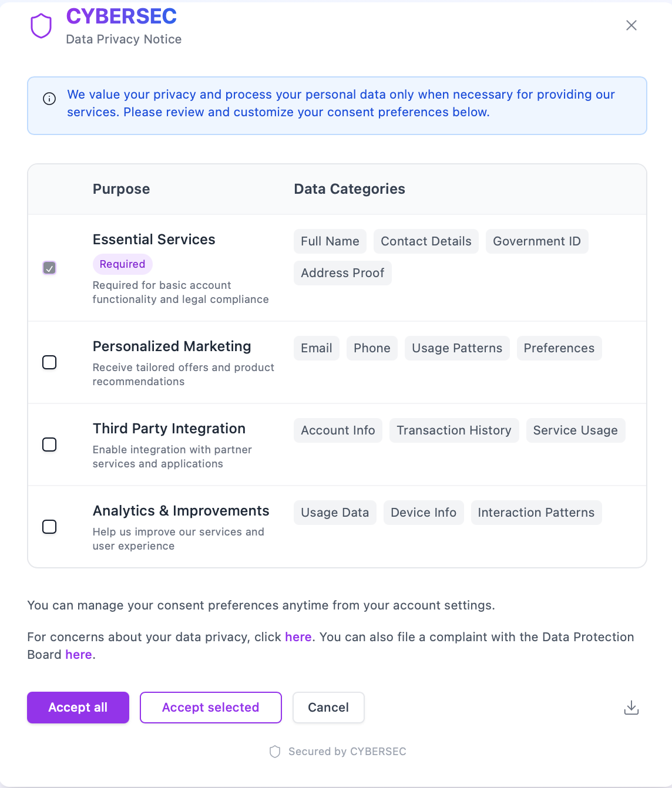Download the consent notice via download icon
Image resolution: width=672 pixels, height=788 pixels.
(631, 708)
